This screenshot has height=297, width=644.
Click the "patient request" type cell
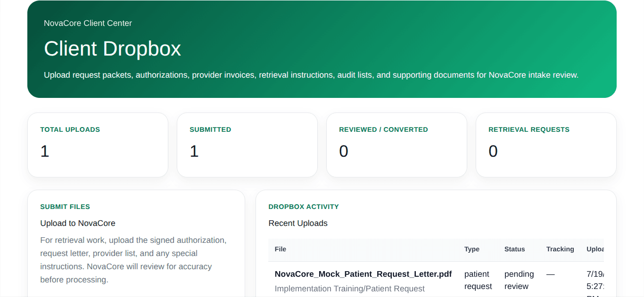(478, 280)
